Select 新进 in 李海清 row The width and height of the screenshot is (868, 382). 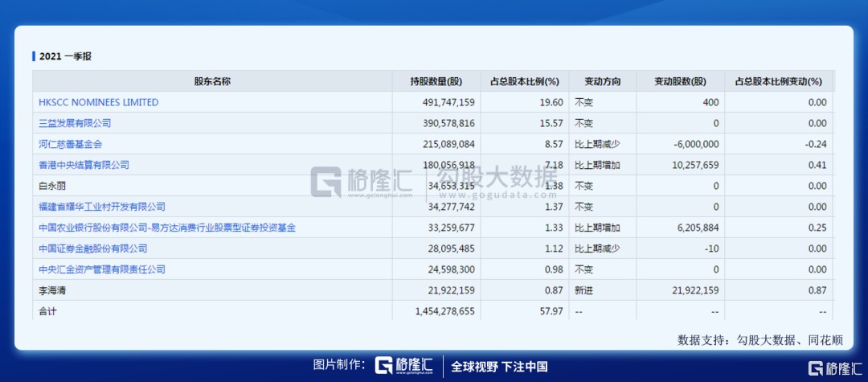click(584, 290)
